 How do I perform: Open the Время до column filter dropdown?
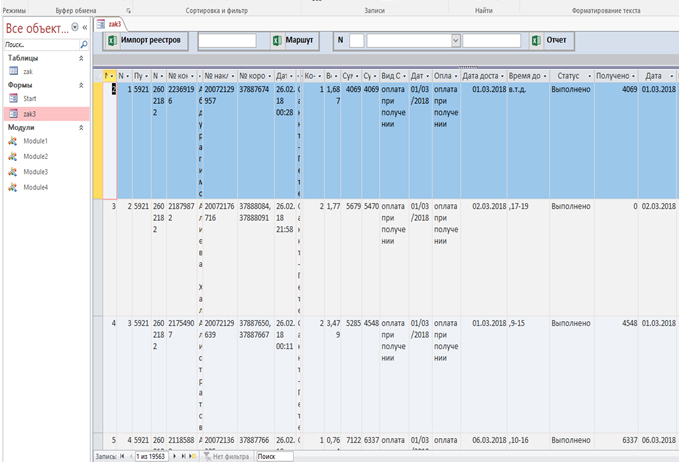[x=545, y=76]
